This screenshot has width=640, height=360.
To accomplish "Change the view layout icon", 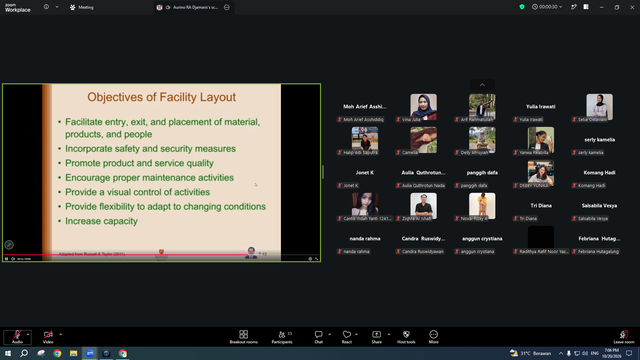I will click(586, 7).
